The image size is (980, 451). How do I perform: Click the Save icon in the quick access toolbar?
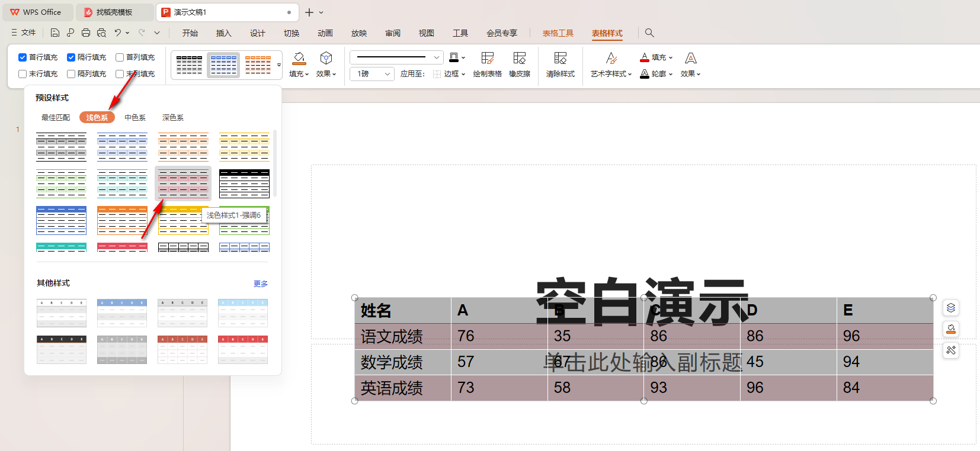tap(55, 33)
